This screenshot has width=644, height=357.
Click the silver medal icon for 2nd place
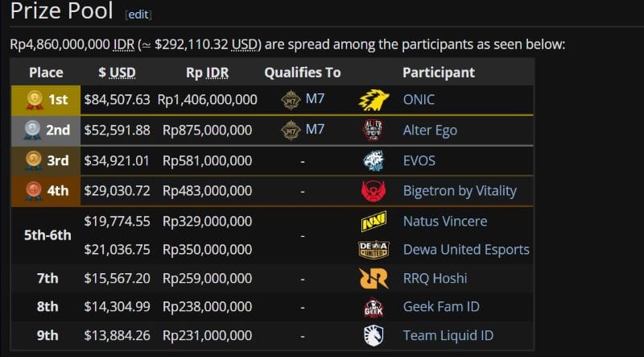(x=35, y=130)
